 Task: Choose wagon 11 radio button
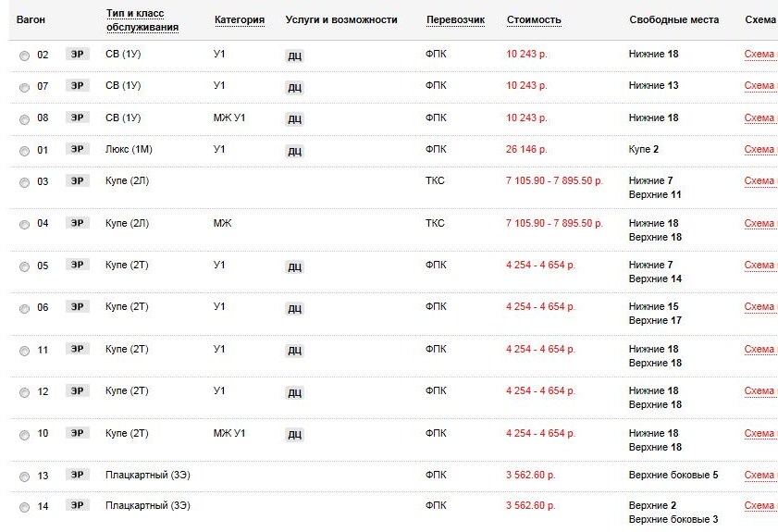coord(24,351)
